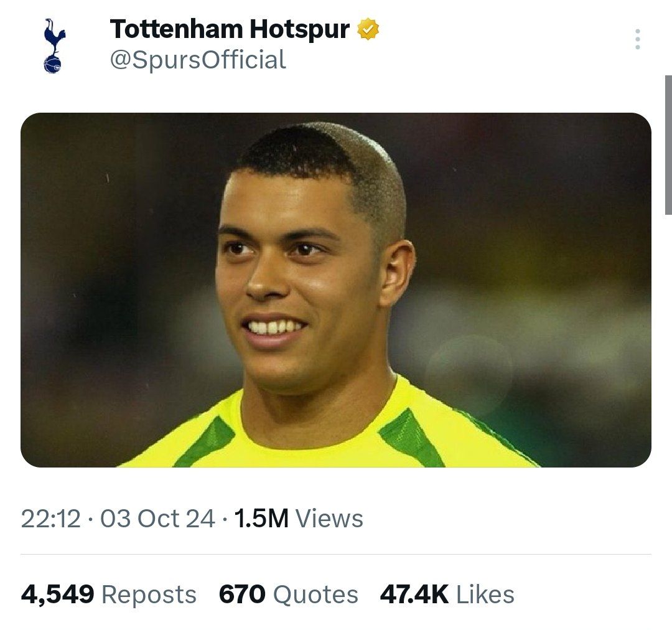This screenshot has width=672, height=630.
Task: Open the three-dot more options menu
Action: (637, 39)
